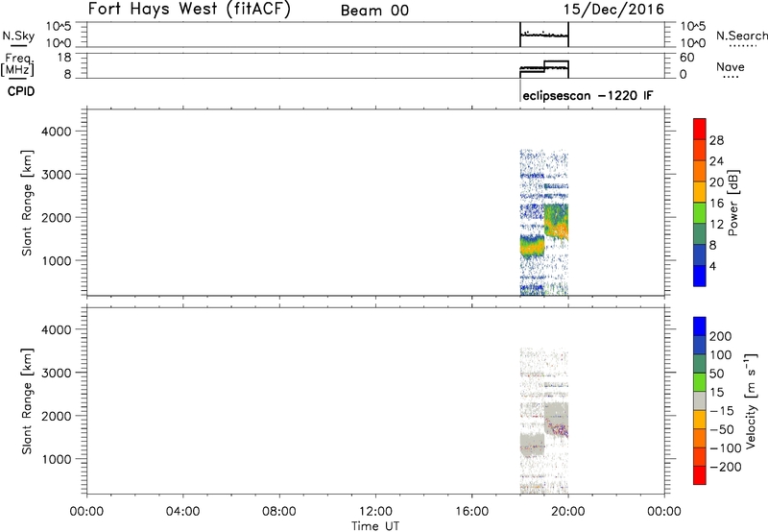Click the 'Velocity [m s-1]' color bar label
This screenshot has height=532, width=768.
[x=751, y=400]
